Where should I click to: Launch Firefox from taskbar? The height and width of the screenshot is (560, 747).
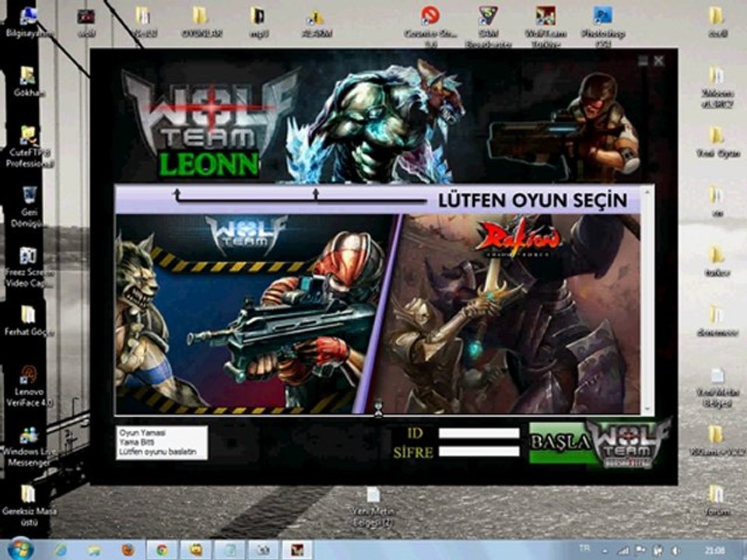click(x=128, y=550)
